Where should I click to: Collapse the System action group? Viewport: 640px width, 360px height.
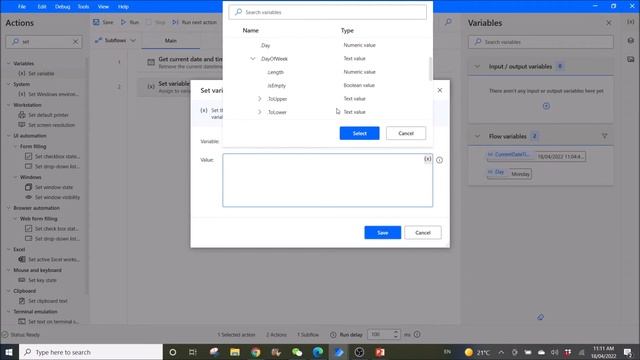(x=9, y=84)
